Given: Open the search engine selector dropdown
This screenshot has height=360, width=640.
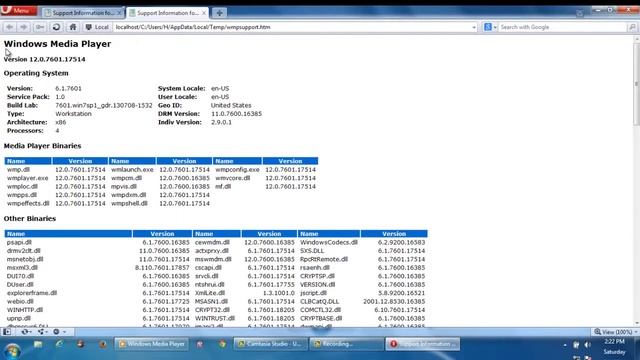Looking at the screenshot, I should tap(490, 27).
